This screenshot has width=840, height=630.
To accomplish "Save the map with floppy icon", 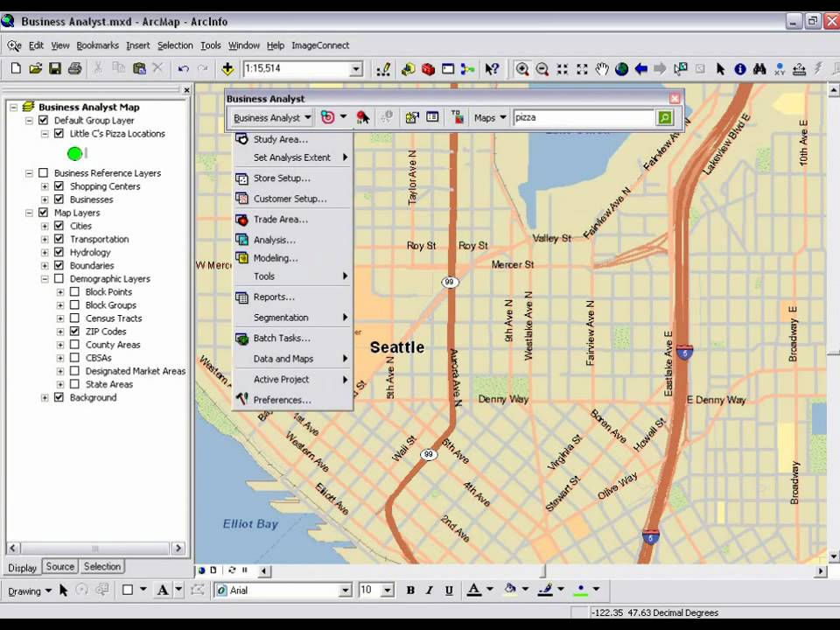I will point(54,68).
